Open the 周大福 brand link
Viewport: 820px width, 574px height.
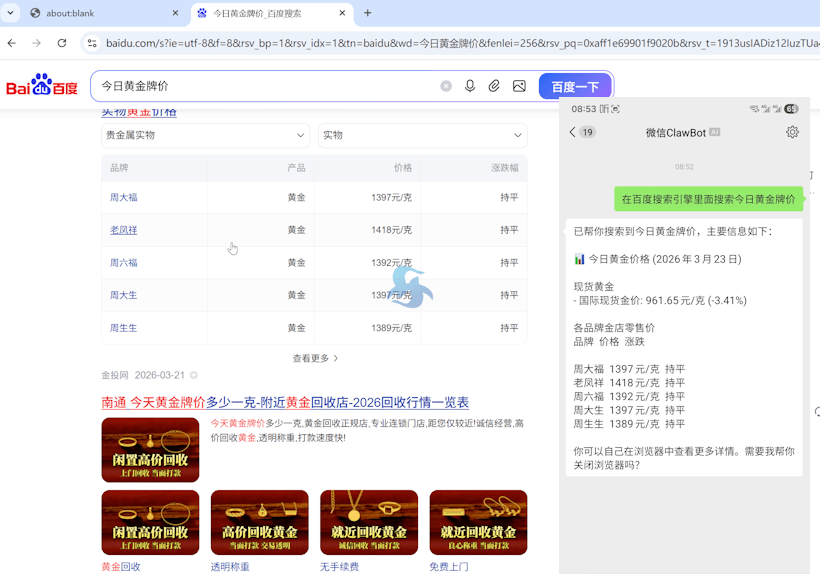(123, 198)
